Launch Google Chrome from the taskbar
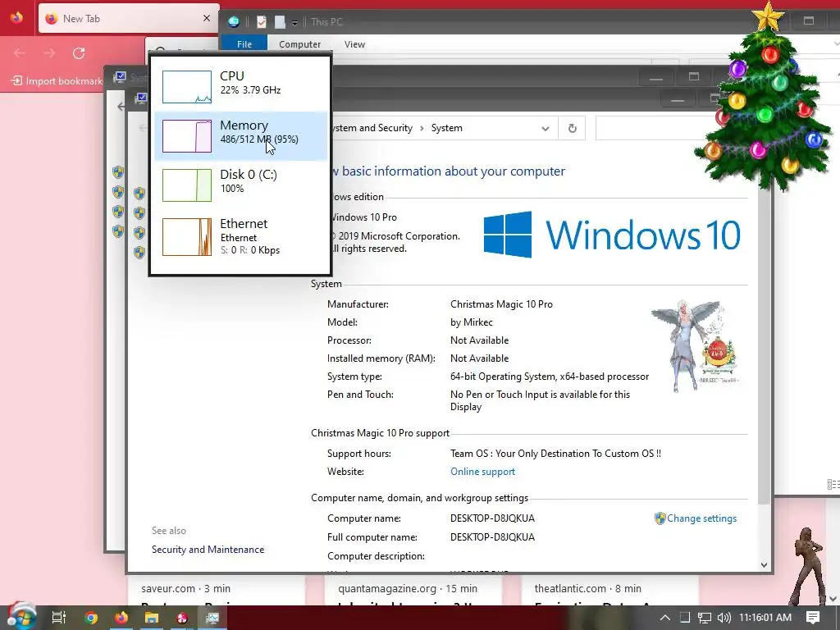This screenshot has width=840, height=630. click(91, 618)
